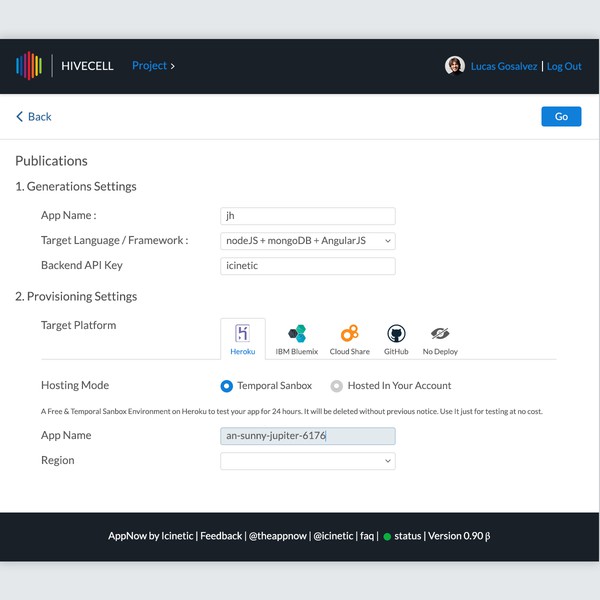Click the green status indicator dot

coord(387,537)
